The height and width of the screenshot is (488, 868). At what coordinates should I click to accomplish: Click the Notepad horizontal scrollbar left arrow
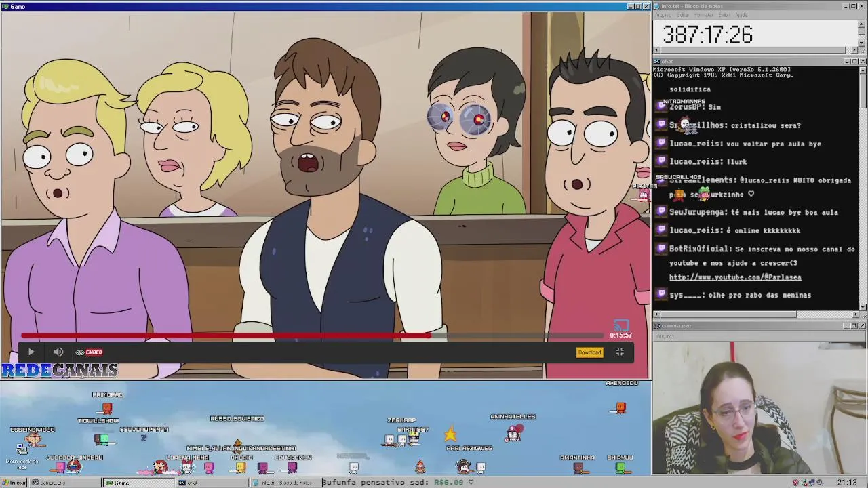coord(656,49)
